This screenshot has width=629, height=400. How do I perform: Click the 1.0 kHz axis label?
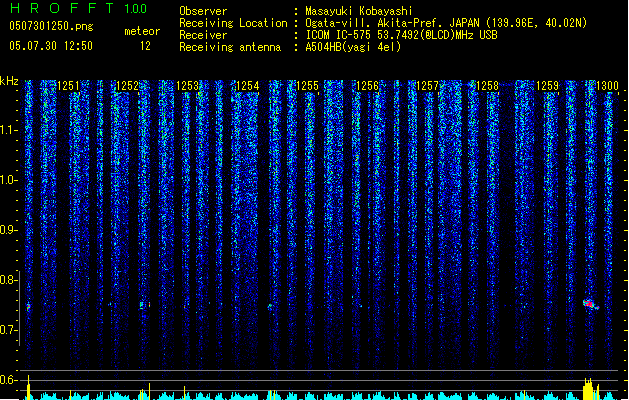coord(8,180)
